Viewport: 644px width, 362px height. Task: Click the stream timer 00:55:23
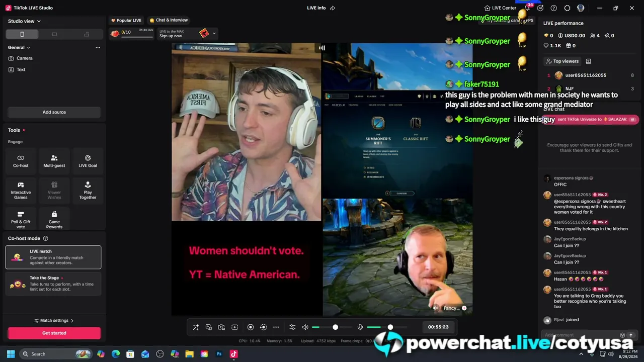(438, 327)
